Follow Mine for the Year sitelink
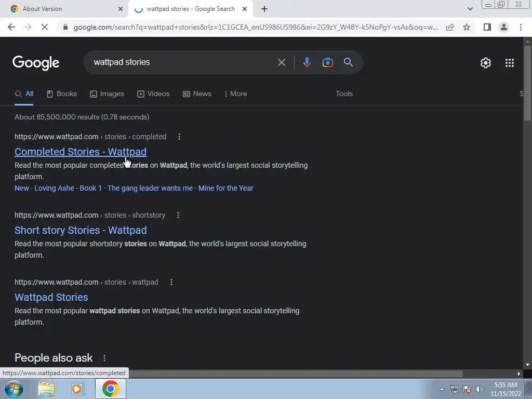This screenshot has width=532, height=399. (225, 188)
